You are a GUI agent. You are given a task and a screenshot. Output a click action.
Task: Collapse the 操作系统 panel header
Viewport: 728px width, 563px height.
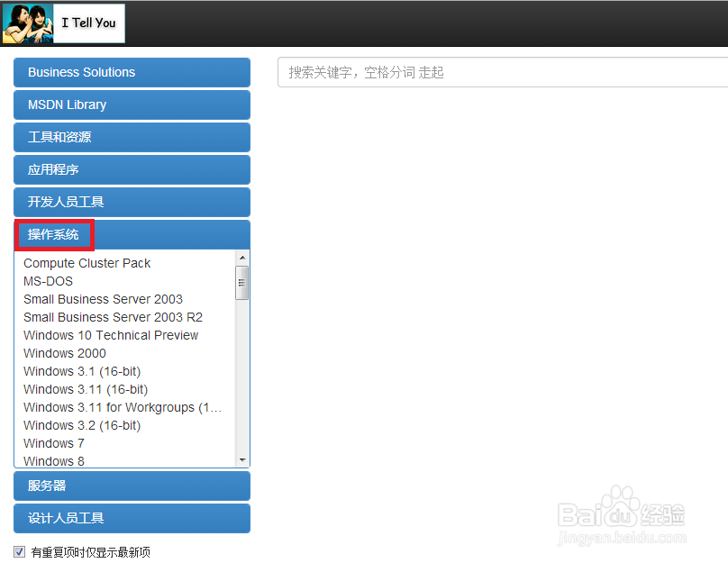point(132,235)
